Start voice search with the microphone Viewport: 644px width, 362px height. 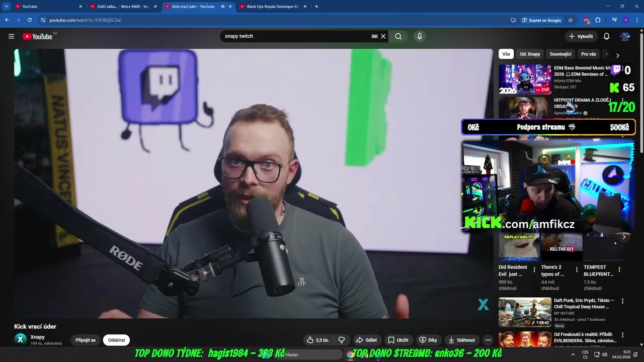420,36
